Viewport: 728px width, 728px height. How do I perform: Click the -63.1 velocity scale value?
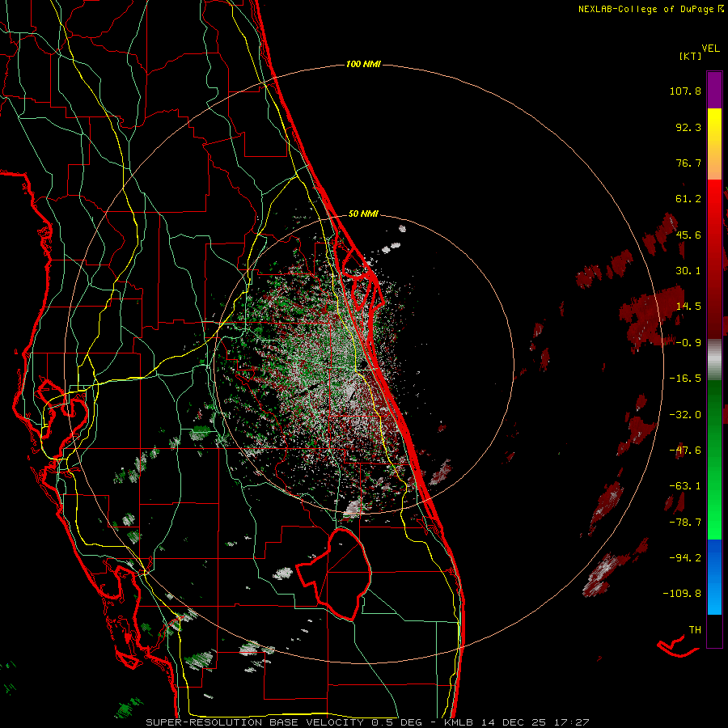[x=685, y=486]
